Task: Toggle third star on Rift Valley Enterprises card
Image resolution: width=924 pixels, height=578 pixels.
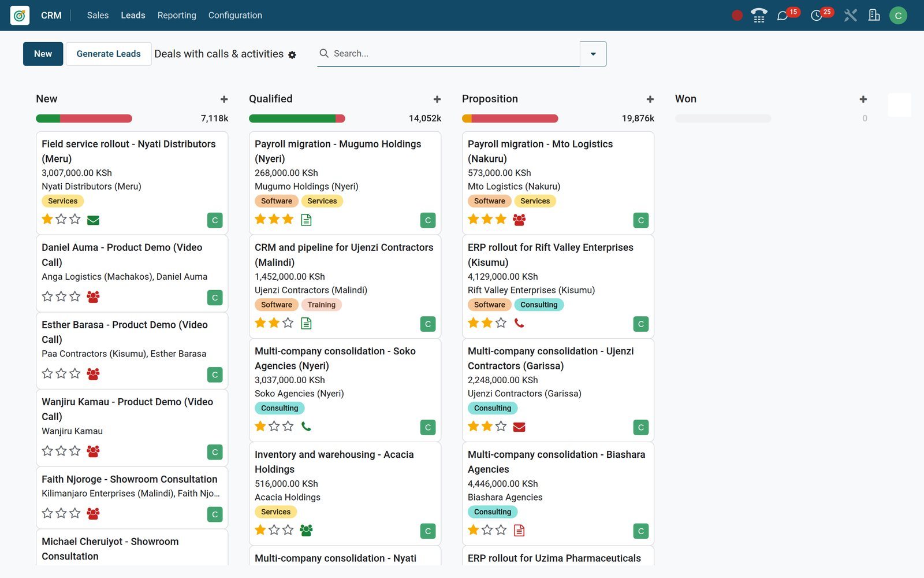Action: pyautogui.click(x=501, y=323)
